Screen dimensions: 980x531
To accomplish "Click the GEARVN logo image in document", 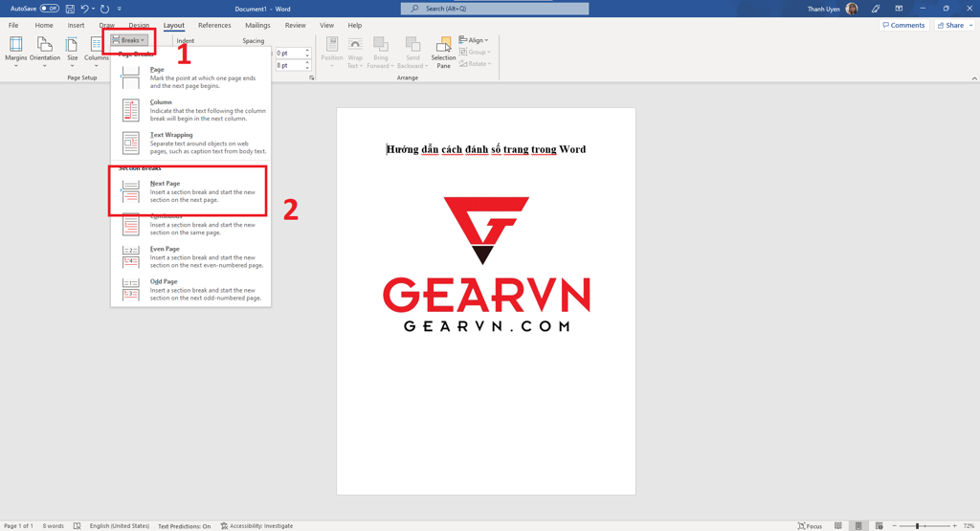I will (x=486, y=264).
